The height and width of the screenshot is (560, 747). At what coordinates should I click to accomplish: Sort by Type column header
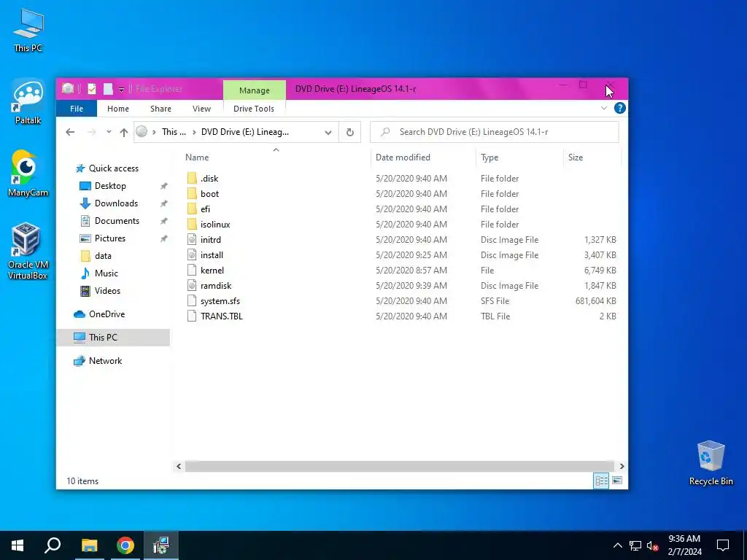(489, 157)
